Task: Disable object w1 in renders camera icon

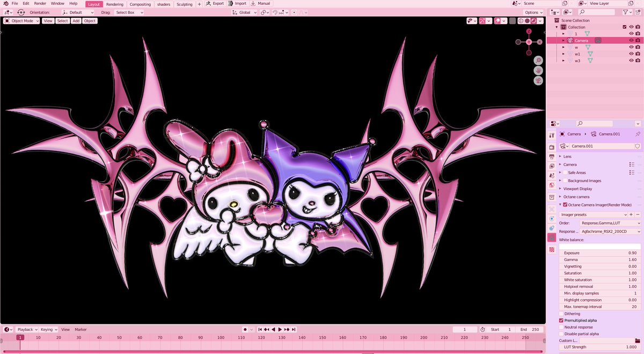Action: pos(638,54)
